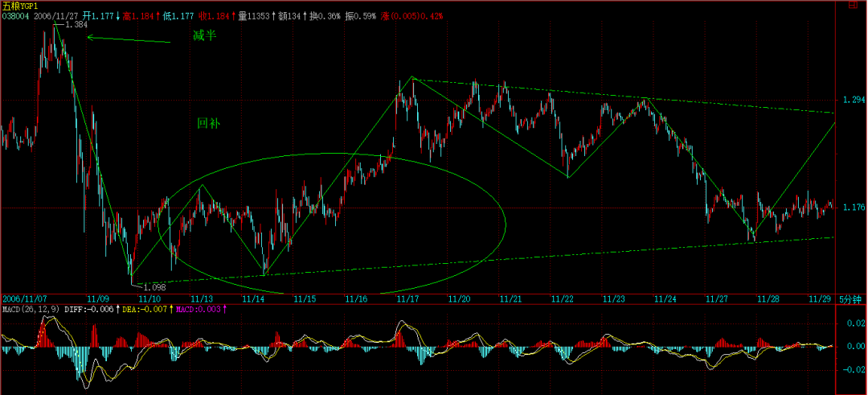Click the 11/29 date axis label
This screenshot has width=868, height=395.
click(820, 298)
